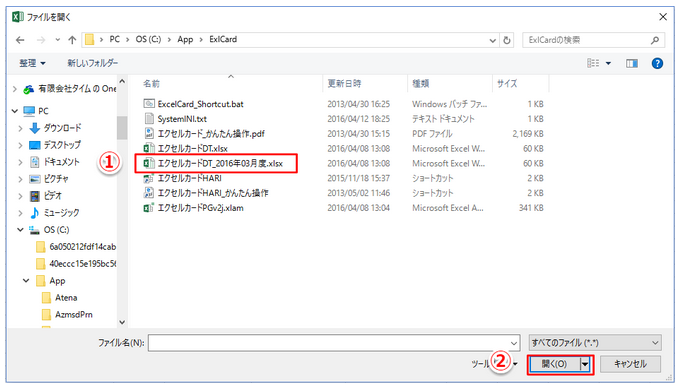Select the エクセルカードPGv2j.xlam add-in icon
This screenshot has height=391, width=682.
pyautogui.click(x=149, y=207)
